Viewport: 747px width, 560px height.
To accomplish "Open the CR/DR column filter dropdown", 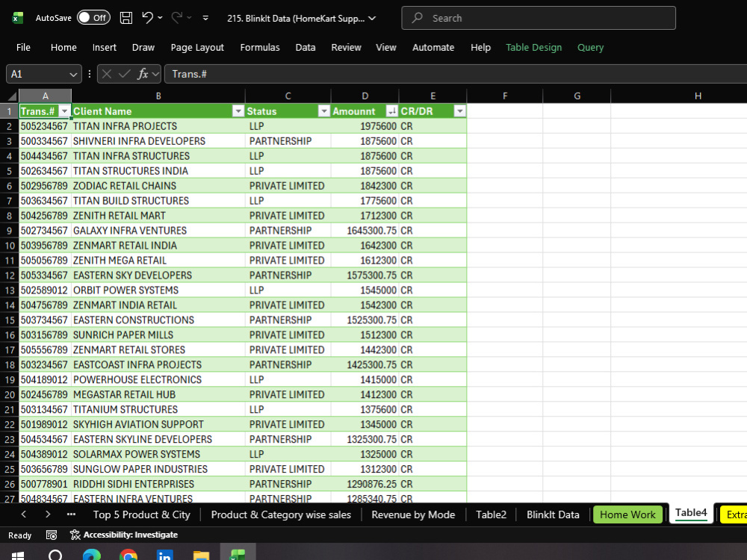I will pyautogui.click(x=459, y=111).
